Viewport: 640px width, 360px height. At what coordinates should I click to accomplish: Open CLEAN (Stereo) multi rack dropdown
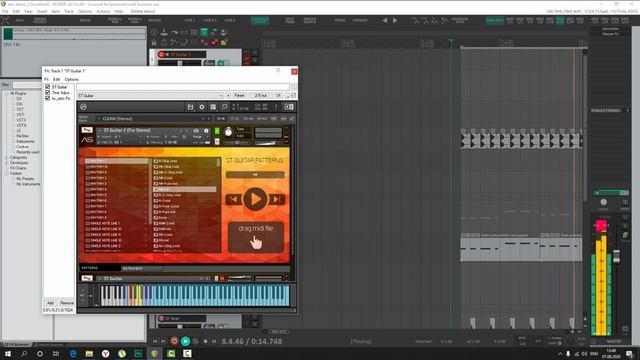pyautogui.click(x=155, y=119)
